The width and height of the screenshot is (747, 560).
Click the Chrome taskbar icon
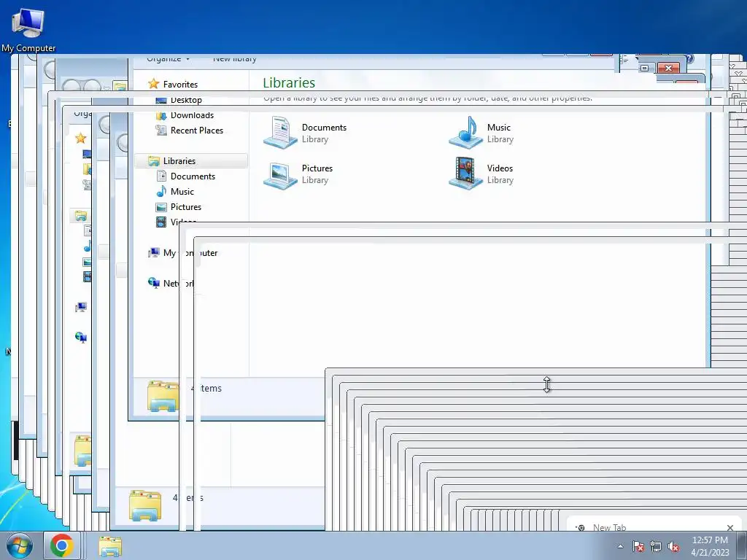click(61, 545)
